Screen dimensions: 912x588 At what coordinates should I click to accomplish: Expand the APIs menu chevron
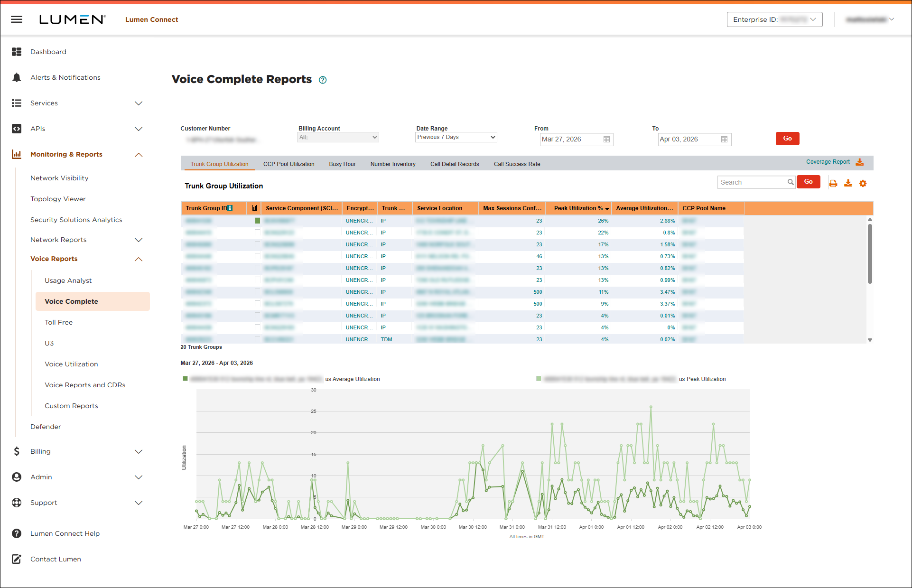[x=139, y=129]
